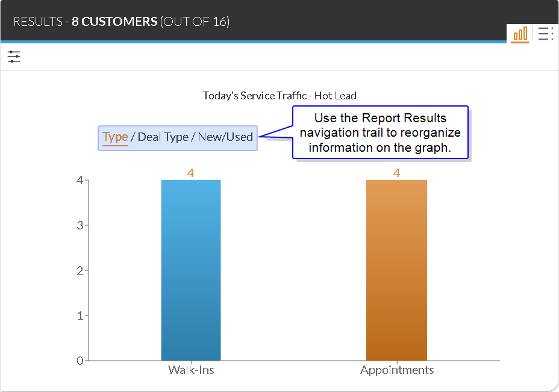559x392 pixels.
Task: Group the graph by New/Used
Action: (x=225, y=137)
